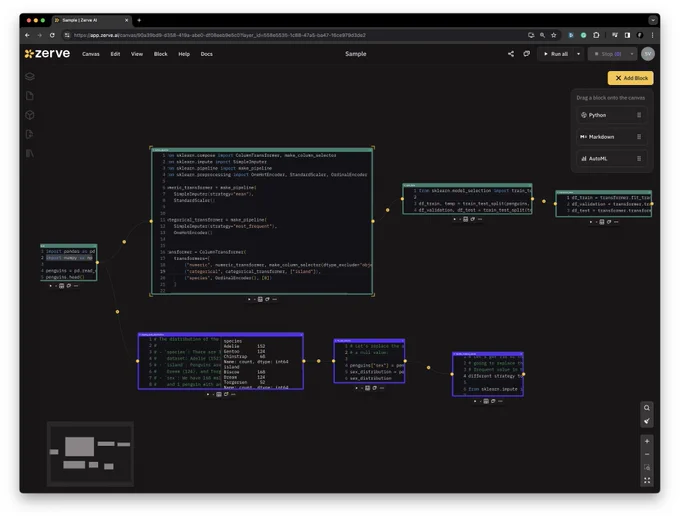Select the Markdown block option
The width and height of the screenshot is (680, 519).
(611, 137)
